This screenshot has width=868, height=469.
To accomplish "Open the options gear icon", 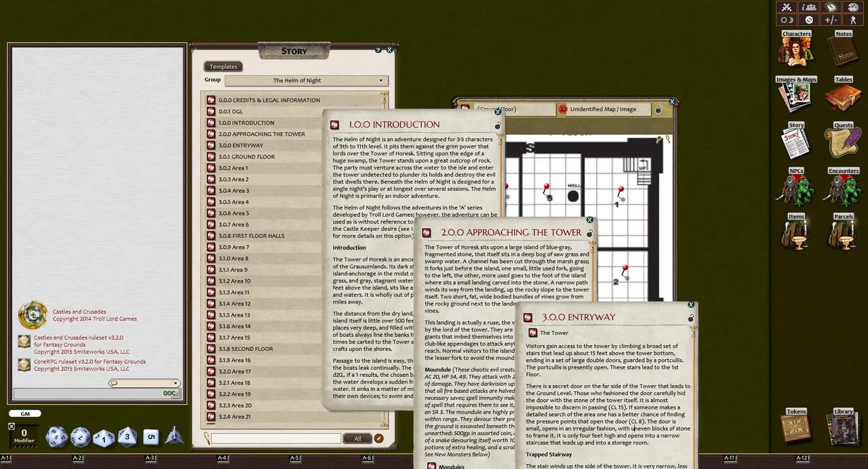I will point(809,20).
